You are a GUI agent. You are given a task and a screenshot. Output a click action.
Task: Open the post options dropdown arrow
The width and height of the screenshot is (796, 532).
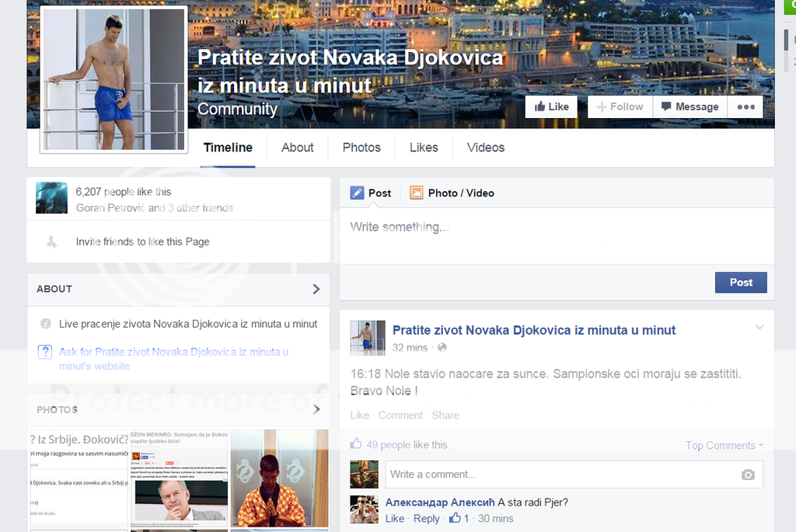click(759, 328)
